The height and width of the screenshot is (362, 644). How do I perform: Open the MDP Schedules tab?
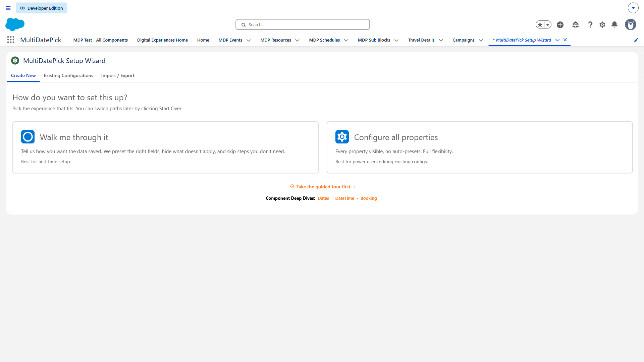324,40
